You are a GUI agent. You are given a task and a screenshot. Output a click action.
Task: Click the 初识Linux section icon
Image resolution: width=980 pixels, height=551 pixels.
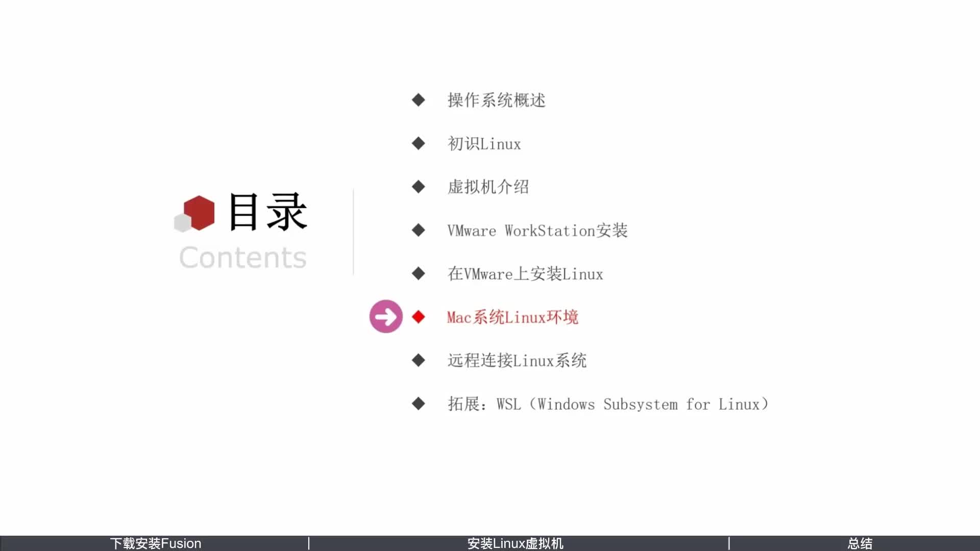418,143
